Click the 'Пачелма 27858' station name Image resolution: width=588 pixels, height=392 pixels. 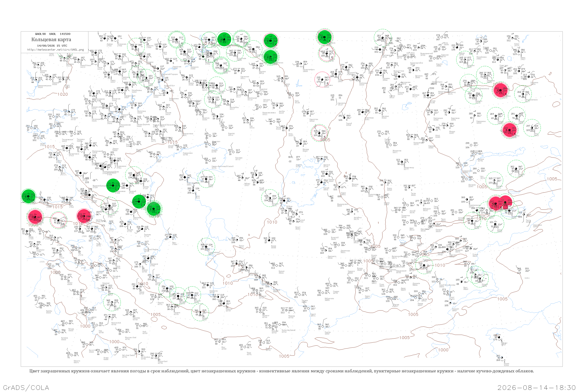[150, 46]
